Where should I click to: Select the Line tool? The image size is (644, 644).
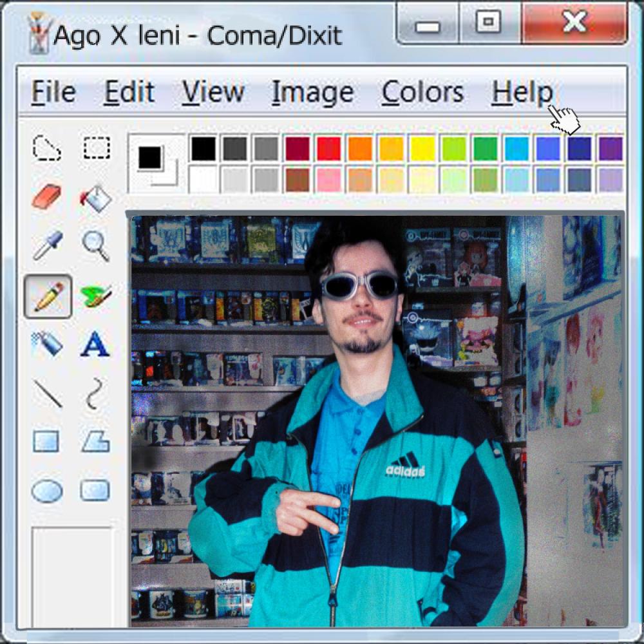coord(48,394)
